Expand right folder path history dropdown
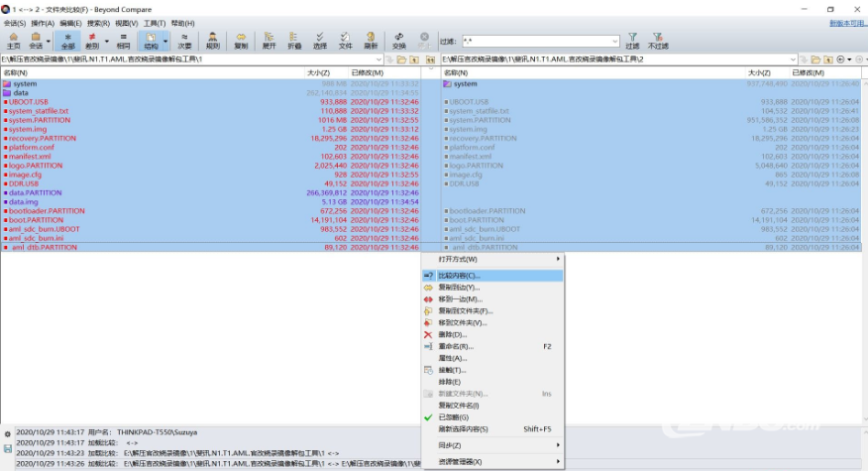Viewport: 868px width, 471px height. [793, 59]
